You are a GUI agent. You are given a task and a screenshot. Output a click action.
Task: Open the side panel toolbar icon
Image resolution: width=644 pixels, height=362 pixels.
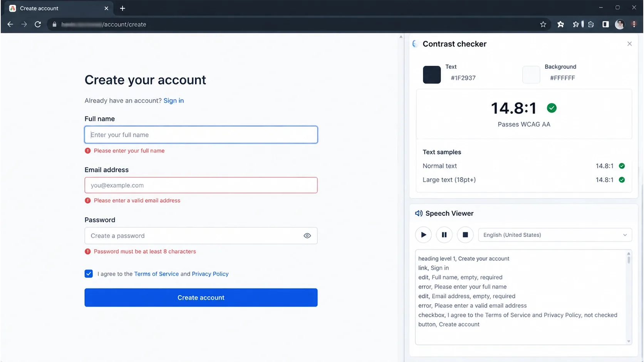(x=605, y=24)
